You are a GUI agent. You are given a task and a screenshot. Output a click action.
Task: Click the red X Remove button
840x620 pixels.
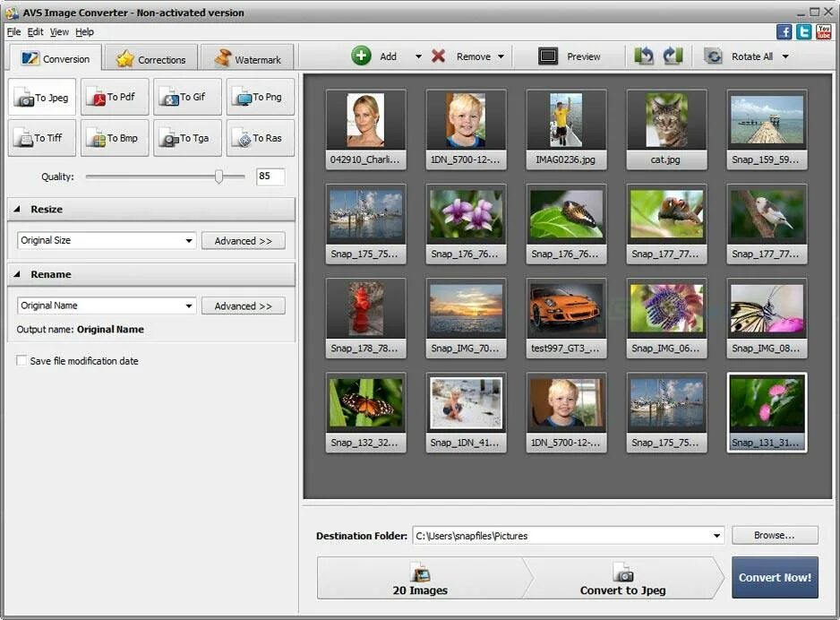(x=438, y=56)
